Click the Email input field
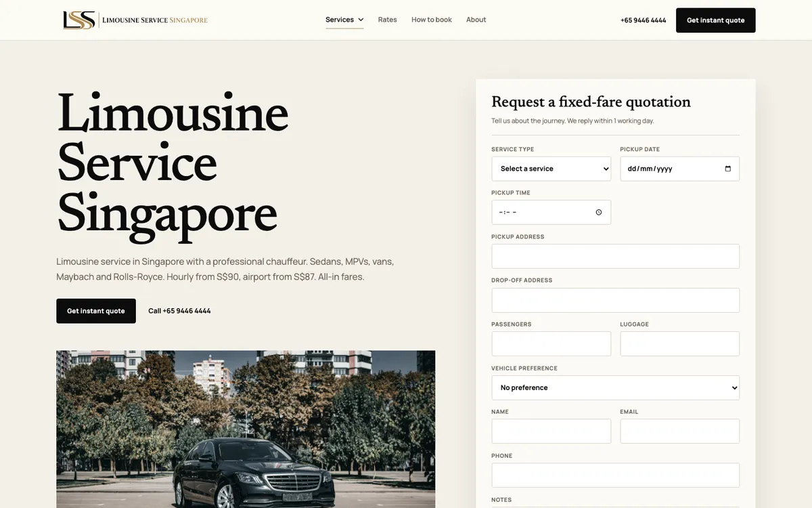Viewport: 812px width, 508px height. pos(680,431)
